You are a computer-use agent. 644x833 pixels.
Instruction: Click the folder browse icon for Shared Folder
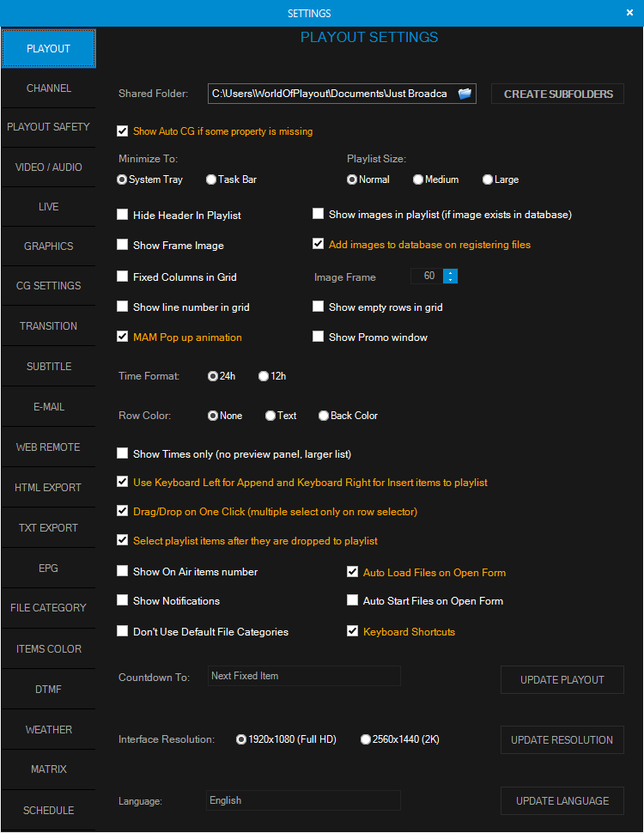coord(465,94)
